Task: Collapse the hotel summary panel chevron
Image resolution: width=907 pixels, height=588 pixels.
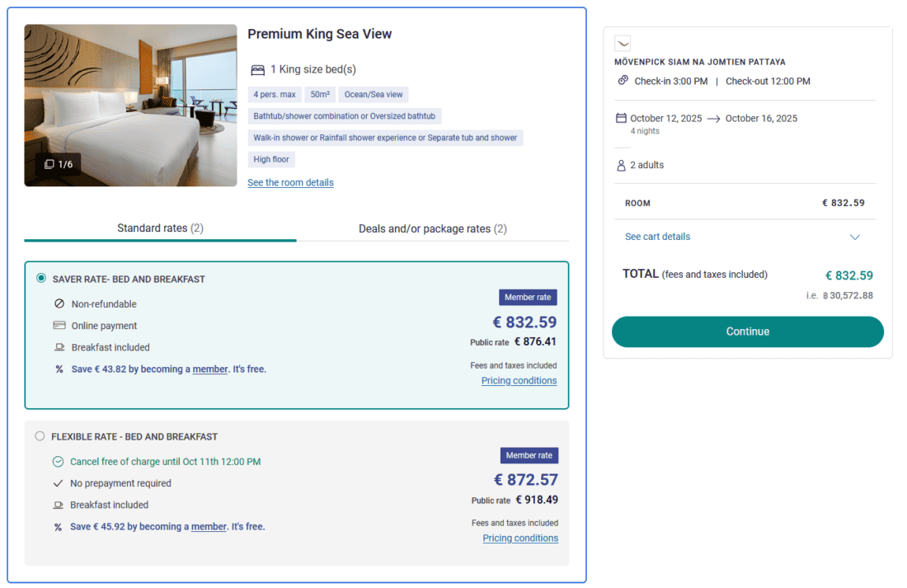Action: [x=623, y=42]
